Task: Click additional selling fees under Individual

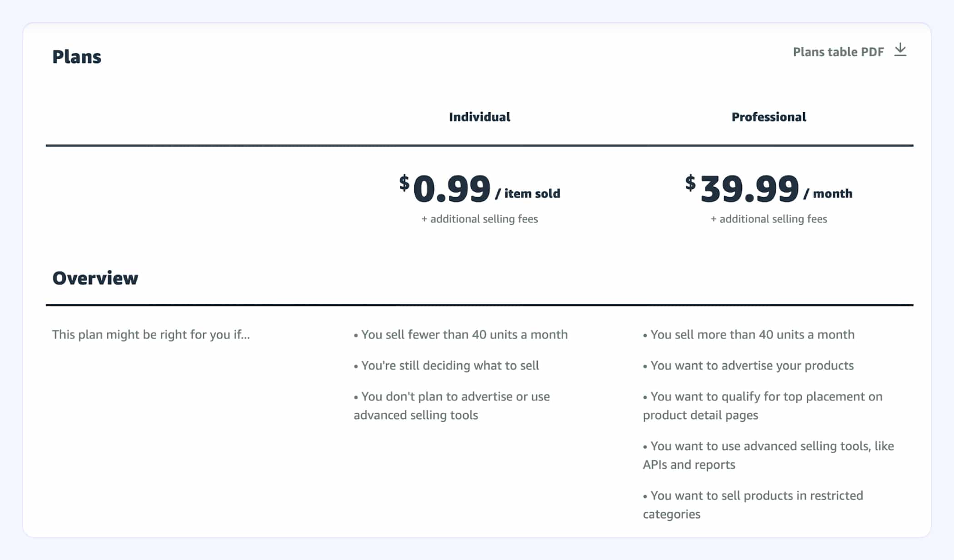Action: [479, 219]
